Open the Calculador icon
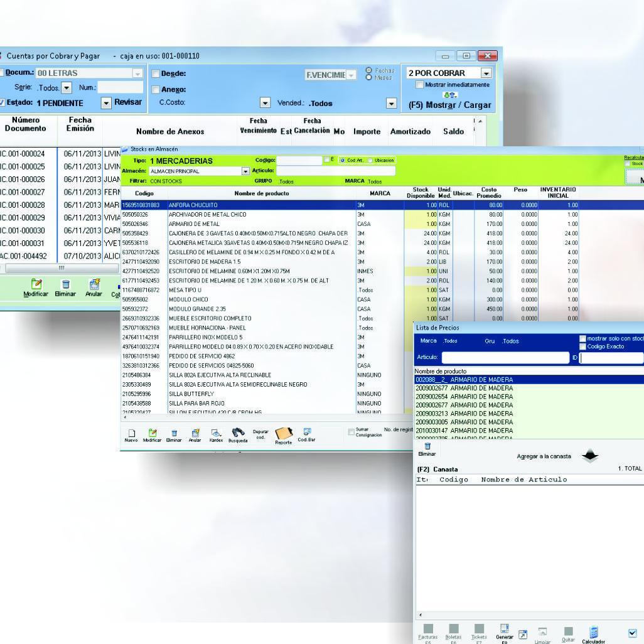644x644 pixels. click(594, 632)
